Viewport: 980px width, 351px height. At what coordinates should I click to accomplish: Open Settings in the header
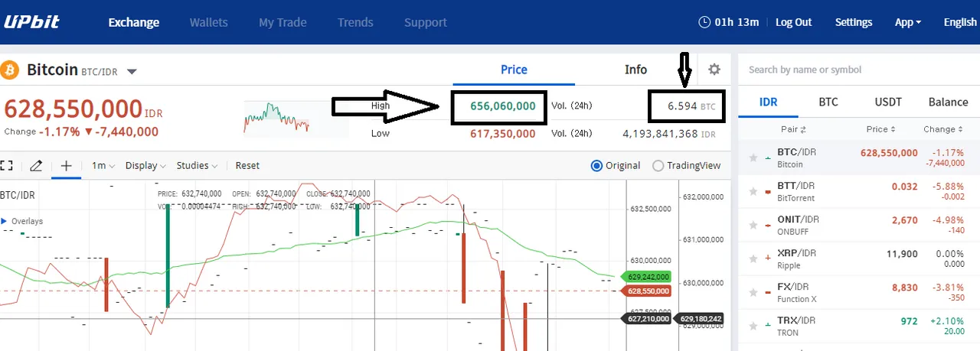854,22
